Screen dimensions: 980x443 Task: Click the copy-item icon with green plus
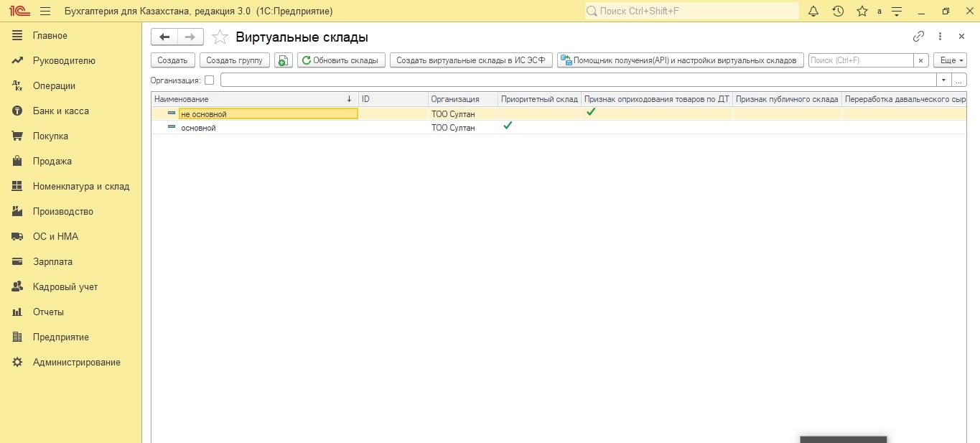283,61
